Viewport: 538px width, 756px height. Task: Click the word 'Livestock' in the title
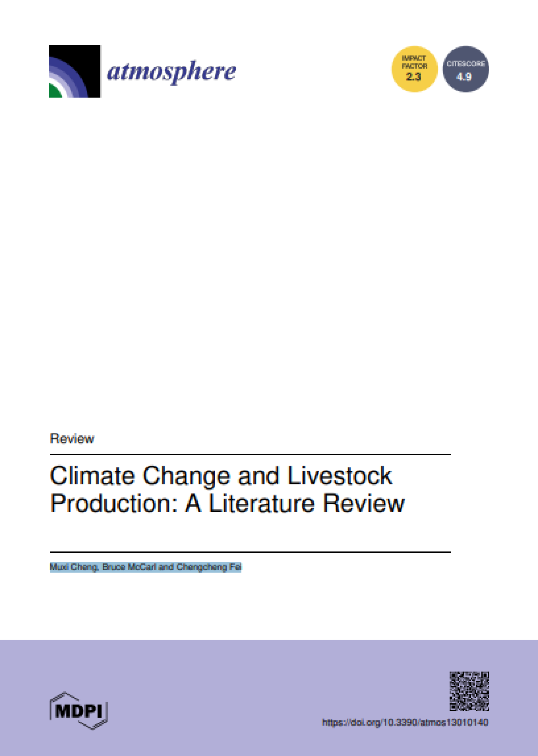point(340,476)
